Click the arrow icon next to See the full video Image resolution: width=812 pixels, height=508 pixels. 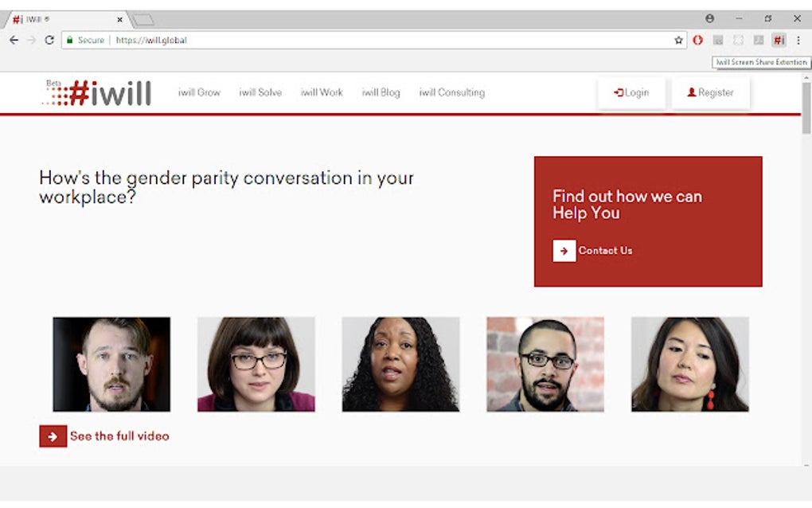tap(53, 436)
